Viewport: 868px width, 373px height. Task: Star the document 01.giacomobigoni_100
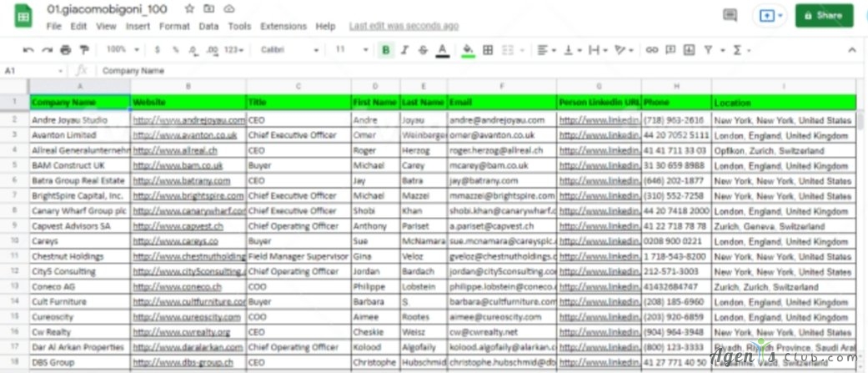[190, 9]
